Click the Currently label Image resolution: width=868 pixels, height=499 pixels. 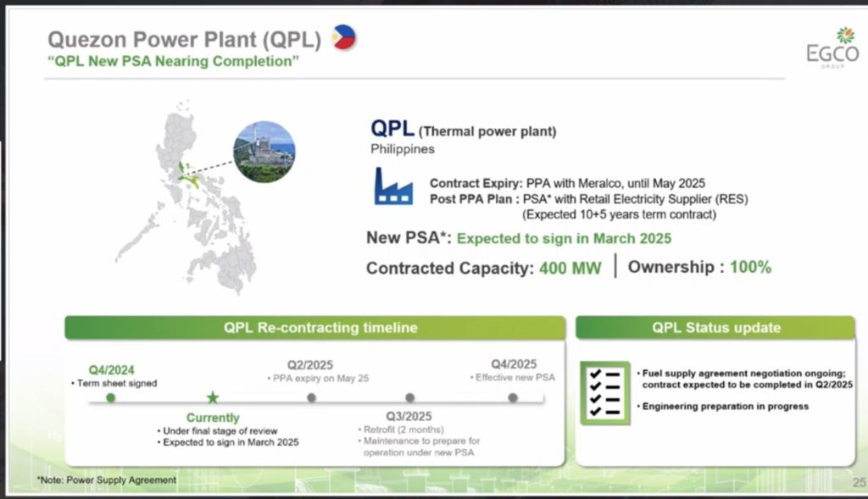click(213, 418)
